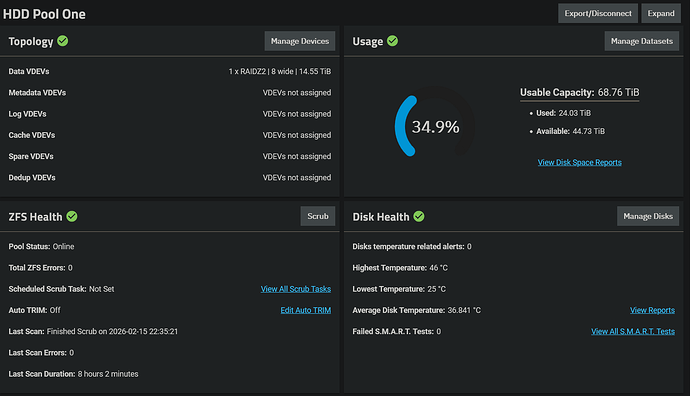The image size is (690, 396).
Task: Click the 'Last Scan Errors: 0' row
Action: [x=41, y=352]
